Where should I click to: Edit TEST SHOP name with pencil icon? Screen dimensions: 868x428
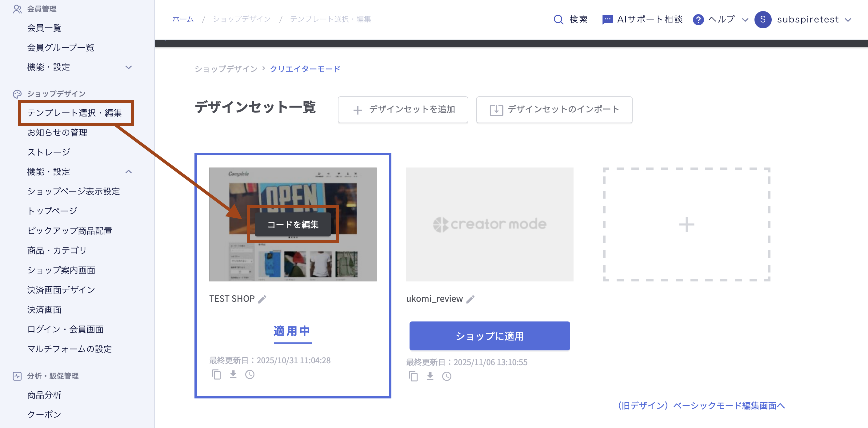coord(262,299)
